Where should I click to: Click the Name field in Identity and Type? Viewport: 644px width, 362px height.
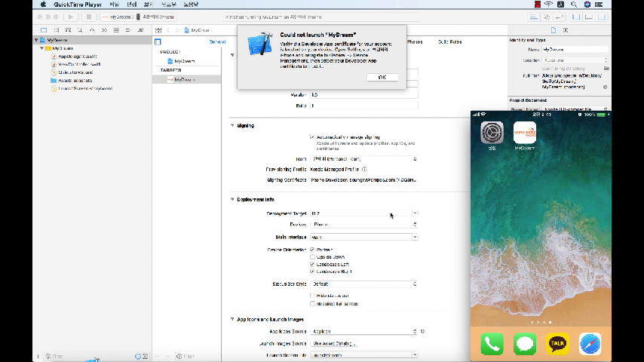[x=575, y=49]
